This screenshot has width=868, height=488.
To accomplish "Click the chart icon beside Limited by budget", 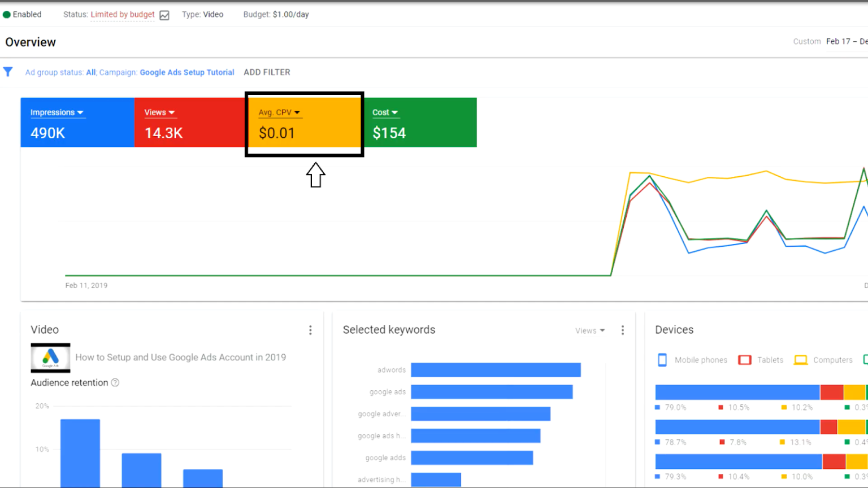I will coord(164,15).
